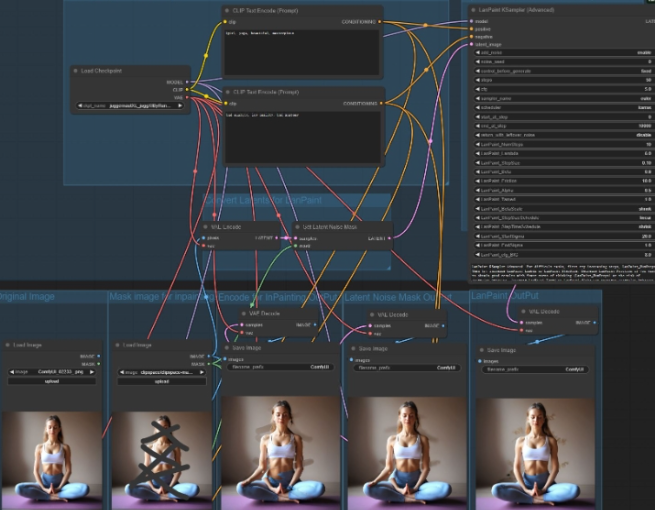The height and width of the screenshot is (510, 655).
Task: Click the mask input port on Set Latent Noise Mask
Action: 297,246
